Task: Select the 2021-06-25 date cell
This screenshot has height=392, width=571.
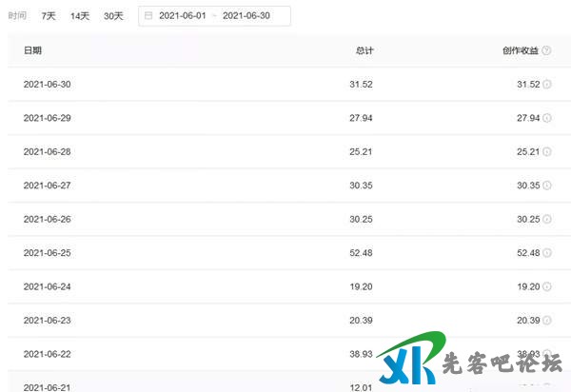Action: [x=47, y=252]
